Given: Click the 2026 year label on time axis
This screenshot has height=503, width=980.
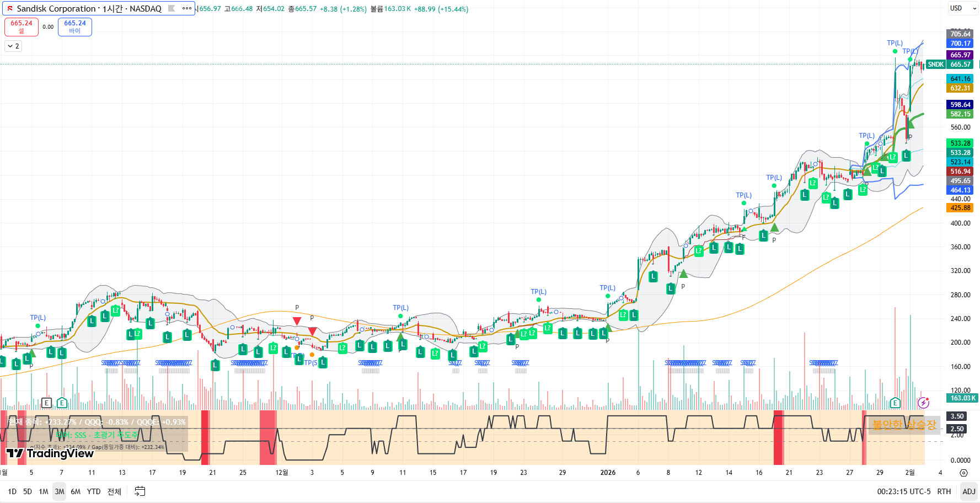Looking at the screenshot, I should [x=608, y=473].
